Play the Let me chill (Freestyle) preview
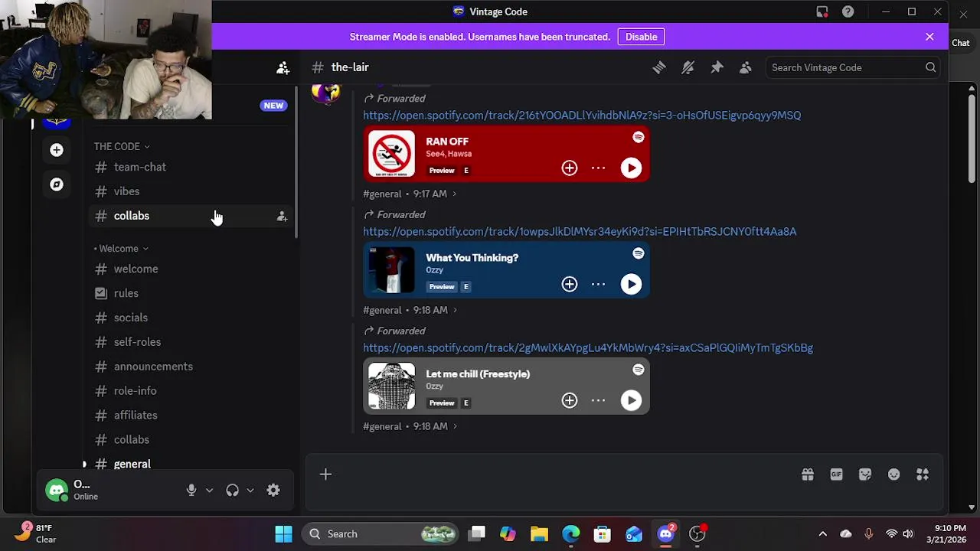The image size is (980, 551). pyautogui.click(x=631, y=401)
